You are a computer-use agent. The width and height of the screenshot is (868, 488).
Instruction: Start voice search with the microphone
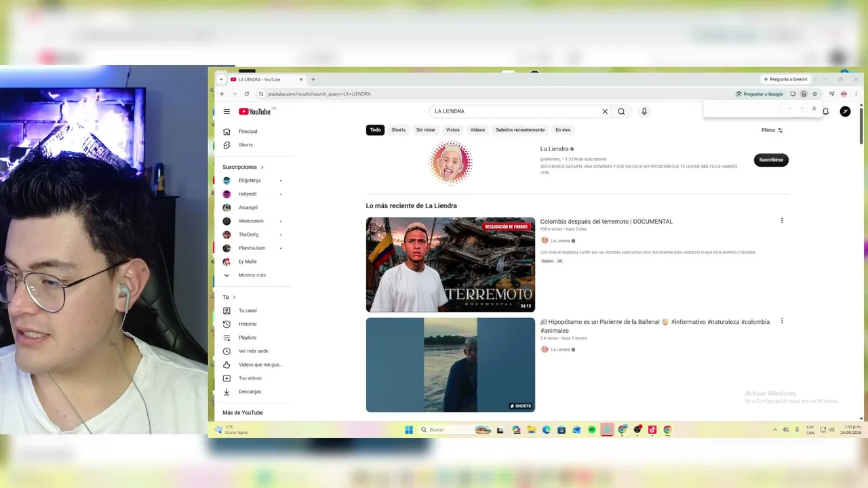pyautogui.click(x=644, y=111)
